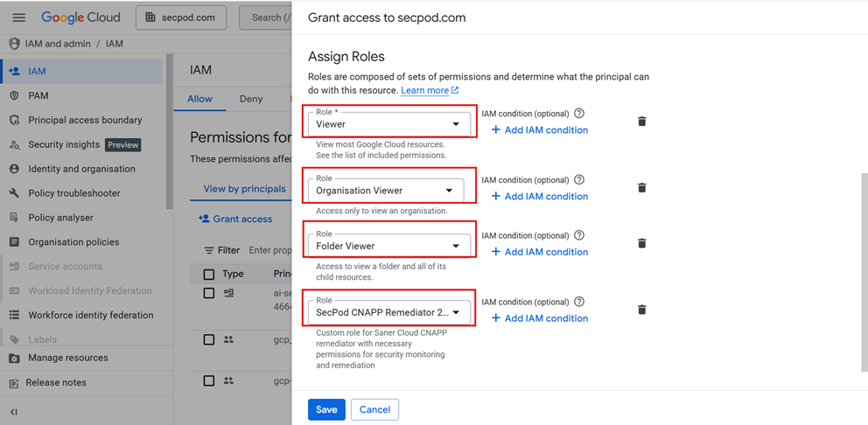Click the Save button

coord(326,409)
